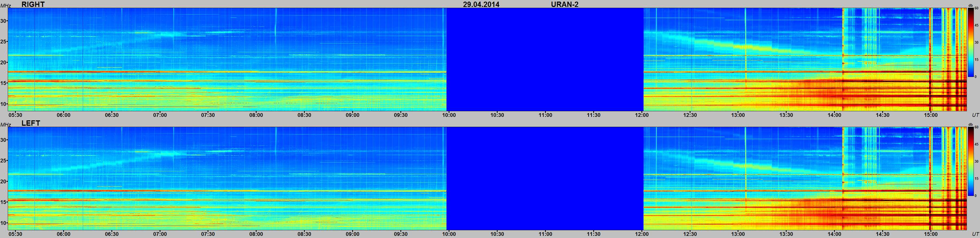980x238 pixels.
Task: Click the 07:00 time tick under RIGHT panel
Action: click(160, 115)
